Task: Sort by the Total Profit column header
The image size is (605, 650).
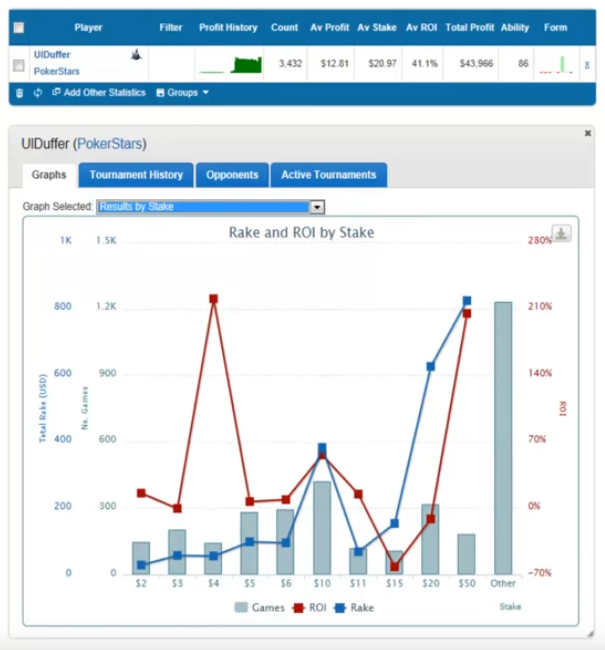Action: click(472, 28)
